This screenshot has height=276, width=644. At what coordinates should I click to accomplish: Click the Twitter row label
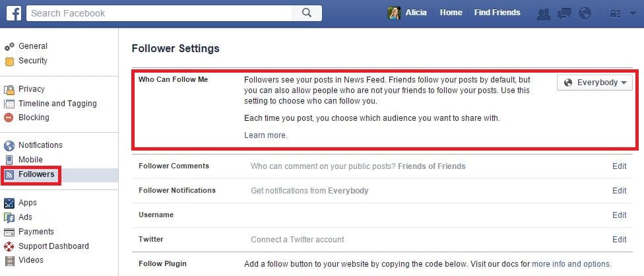tap(150, 239)
